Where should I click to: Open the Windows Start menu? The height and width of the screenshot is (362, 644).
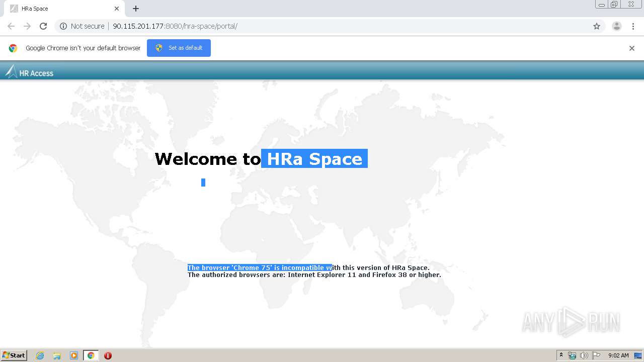[14, 355]
